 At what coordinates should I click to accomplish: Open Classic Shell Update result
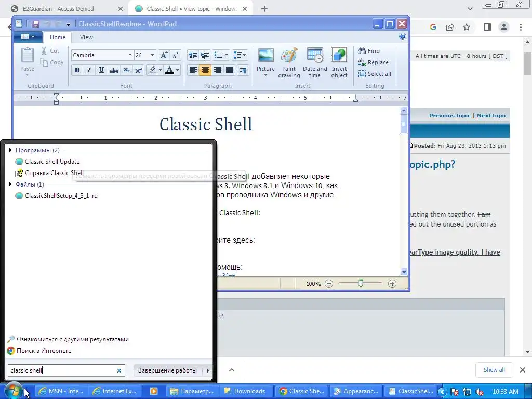47,162
